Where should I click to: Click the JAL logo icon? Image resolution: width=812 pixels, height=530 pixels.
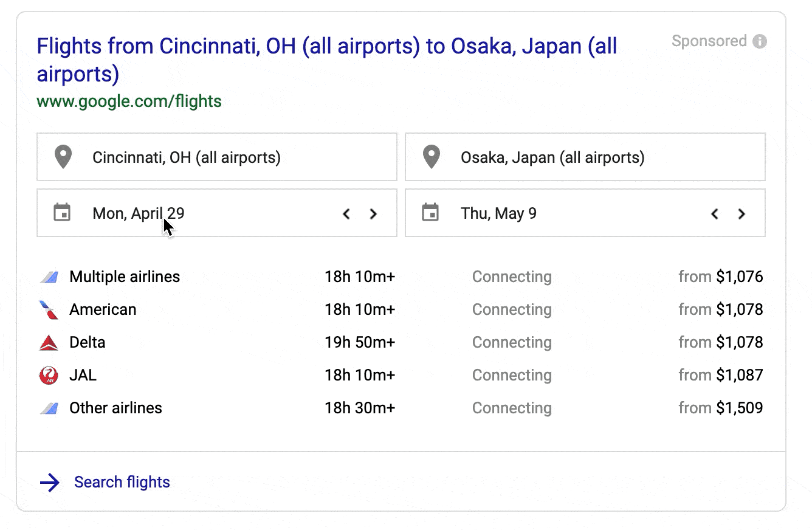tap(49, 376)
